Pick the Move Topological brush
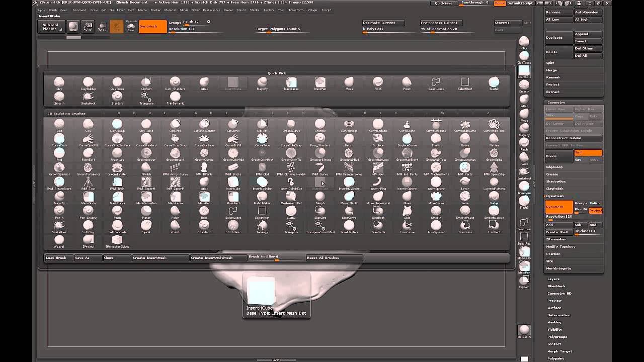This screenshot has height=362, width=644. click(378, 198)
